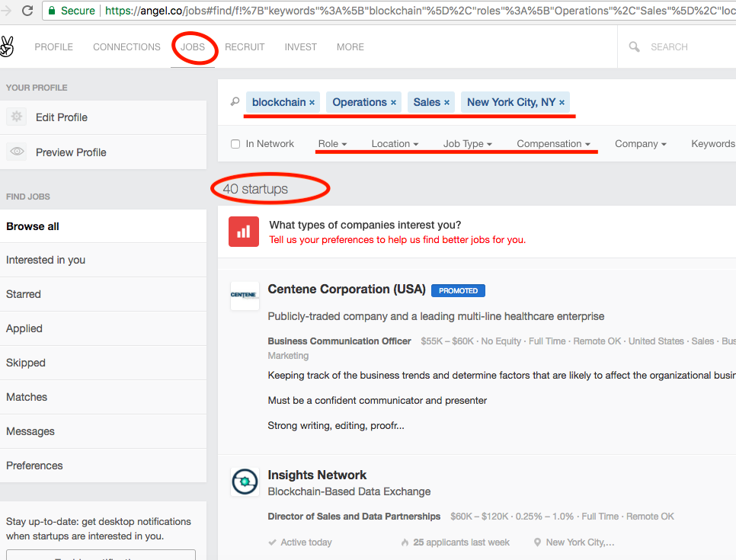736x560 pixels.
Task: Click the checkmark icon by Active today
Action: [x=272, y=542]
